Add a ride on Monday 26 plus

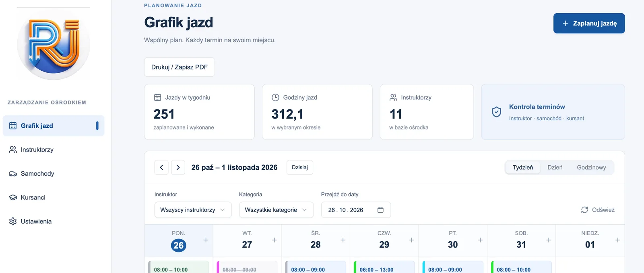point(206,240)
